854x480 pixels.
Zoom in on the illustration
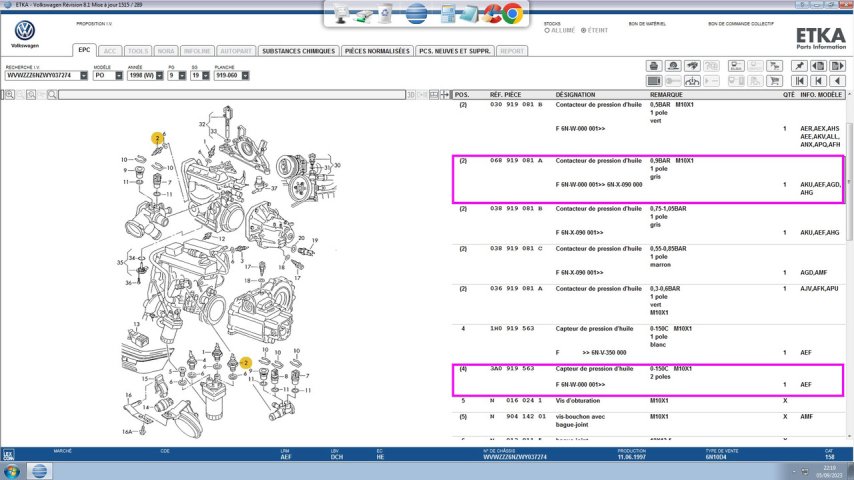click(x=10, y=95)
